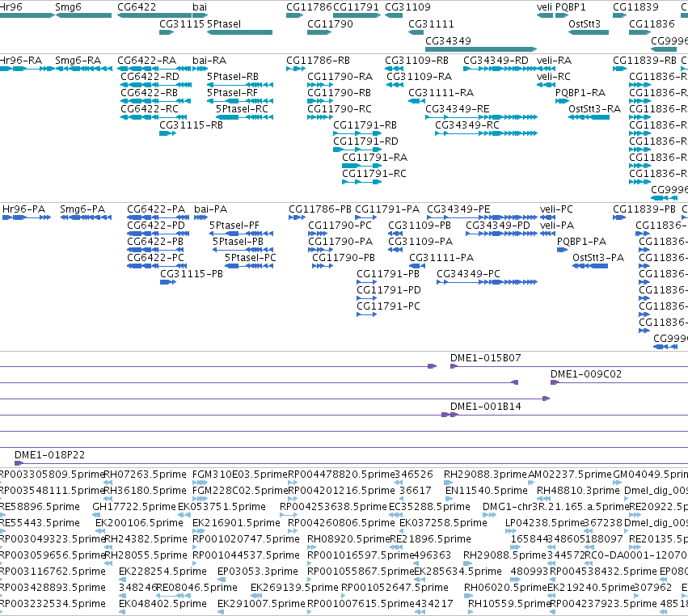The width and height of the screenshot is (688, 616).
Task: Select the veli-RC transcript label
Action: [554, 77]
